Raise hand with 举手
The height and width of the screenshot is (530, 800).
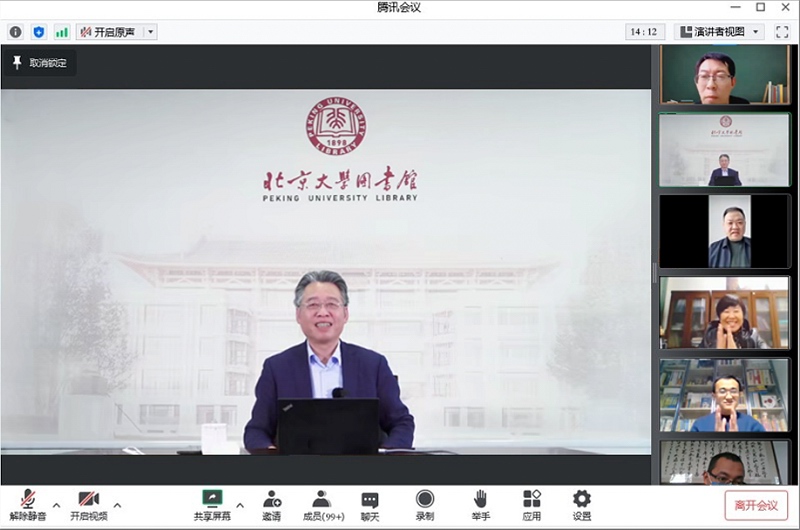tap(480, 505)
